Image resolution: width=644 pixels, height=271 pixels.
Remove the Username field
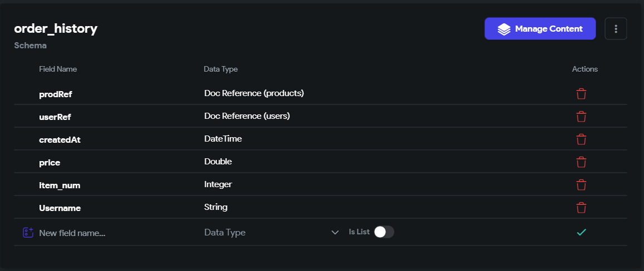[581, 208]
